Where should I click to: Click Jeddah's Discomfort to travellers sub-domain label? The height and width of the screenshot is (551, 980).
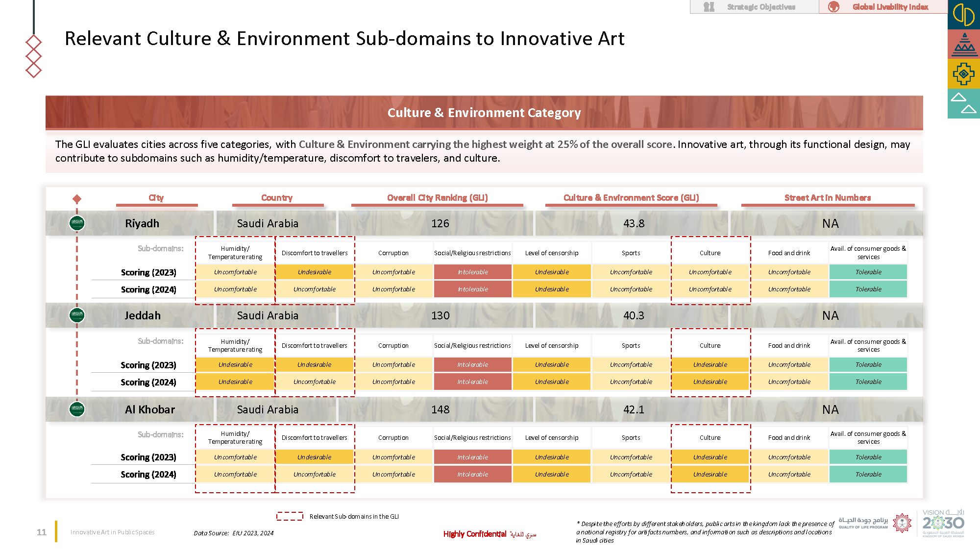[x=315, y=345]
